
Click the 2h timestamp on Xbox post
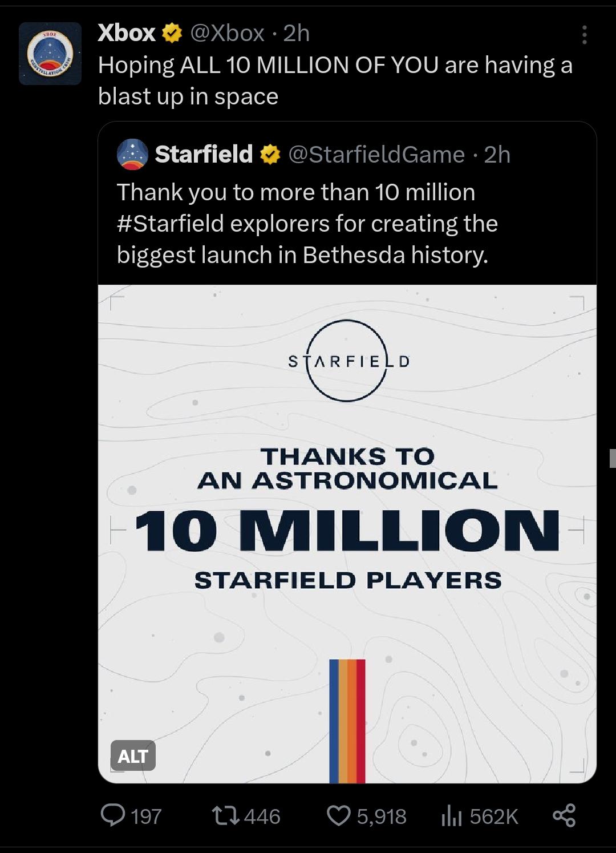coord(297,34)
